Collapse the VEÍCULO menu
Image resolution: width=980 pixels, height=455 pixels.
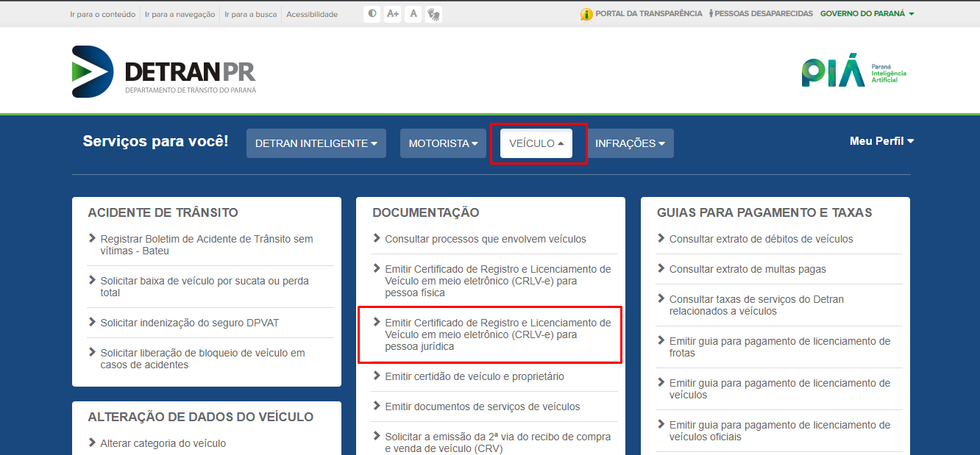click(536, 143)
